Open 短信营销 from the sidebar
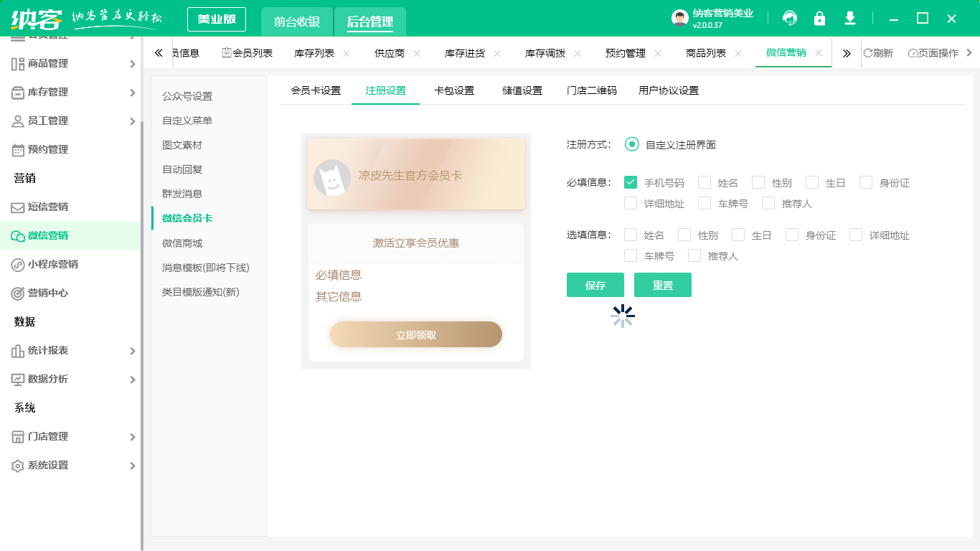The height and width of the screenshot is (551, 980). point(48,207)
